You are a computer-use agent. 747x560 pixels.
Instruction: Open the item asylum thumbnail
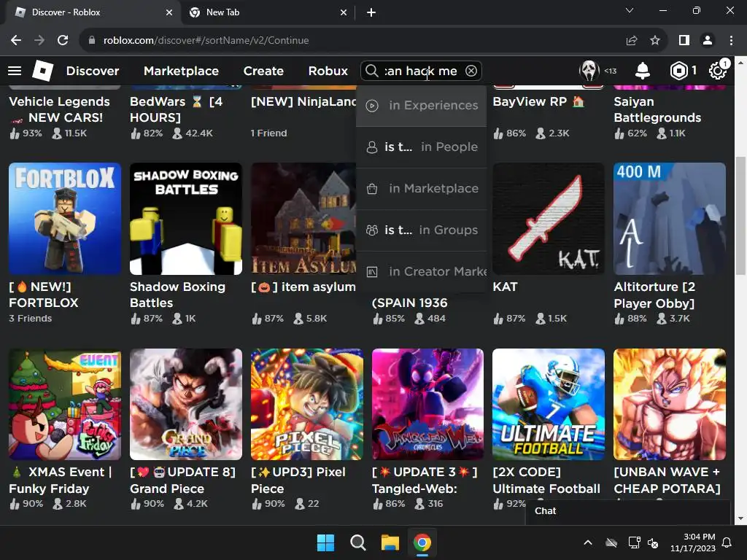(303, 219)
